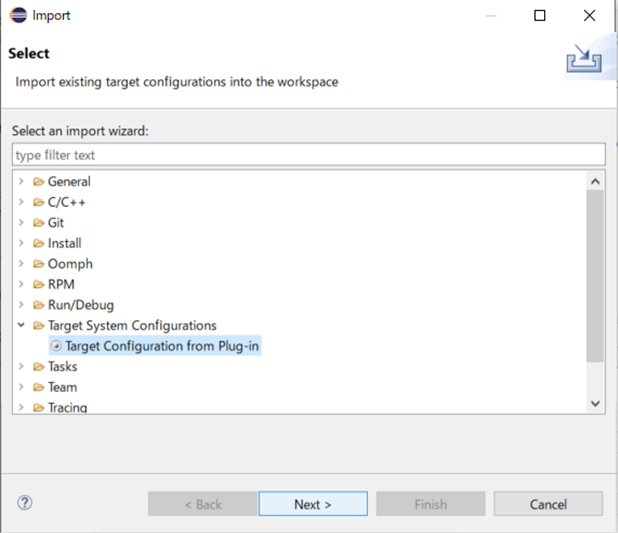Expand the Run/Debug tree node
The width and height of the screenshot is (618, 533).
[x=21, y=305]
